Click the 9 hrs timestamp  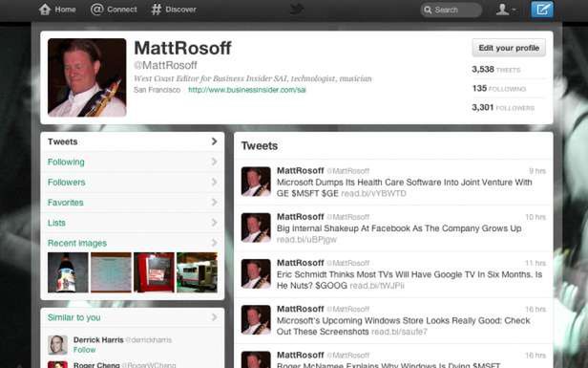[x=537, y=171]
